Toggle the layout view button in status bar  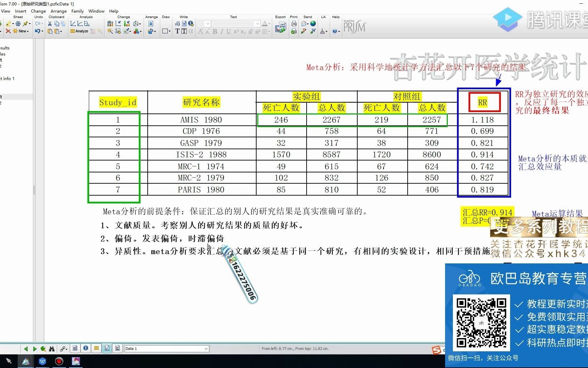(x=117, y=348)
